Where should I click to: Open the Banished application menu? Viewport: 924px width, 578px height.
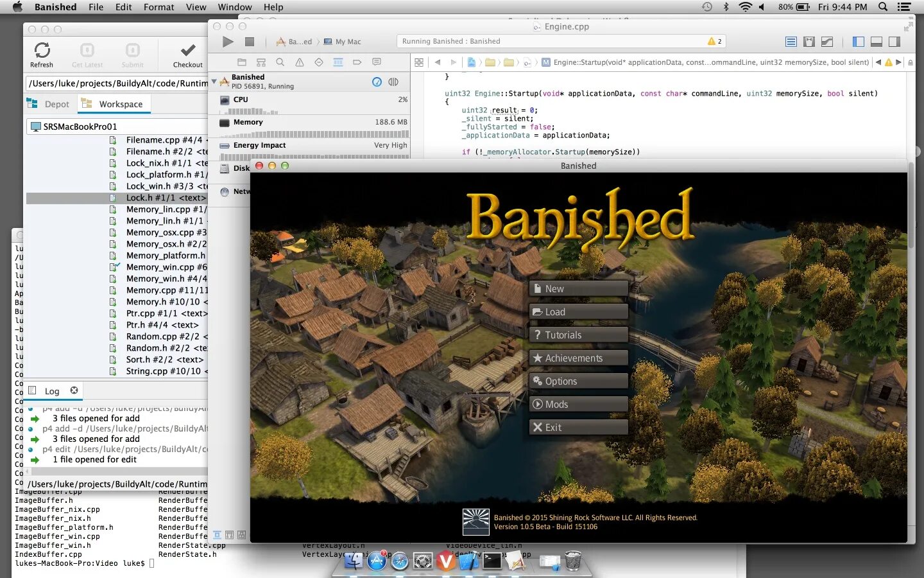point(55,7)
